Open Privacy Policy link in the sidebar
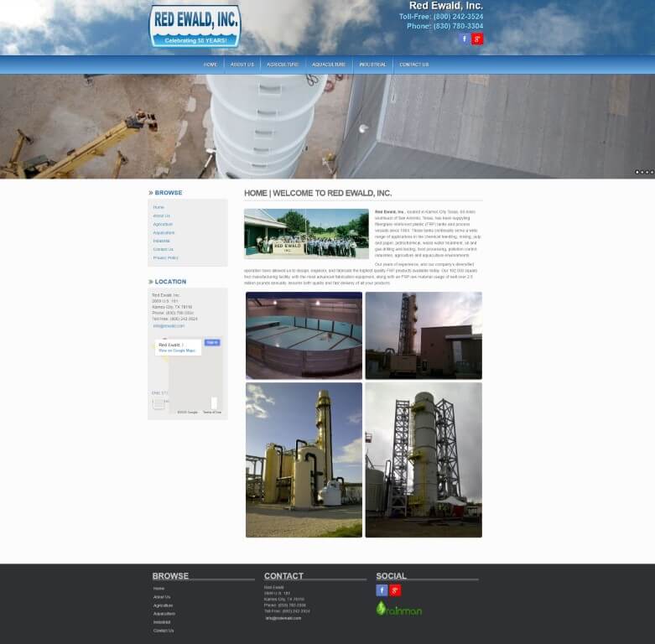The height and width of the screenshot is (644, 655). click(165, 257)
